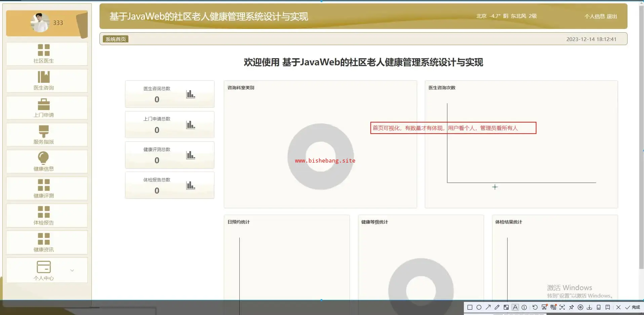
Task: Click the 健康等级统计 chart title
Action: pyautogui.click(x=374, y=222)
